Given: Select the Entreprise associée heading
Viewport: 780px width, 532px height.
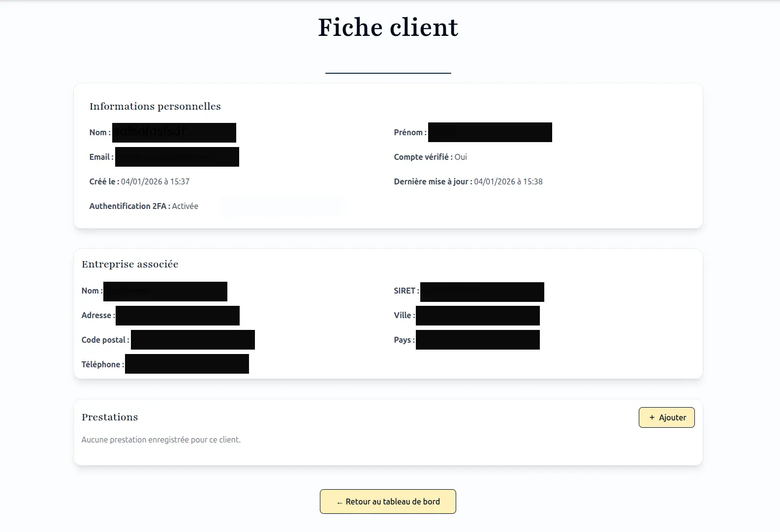Looking at the screenshot, I should click(x=130, y=264).
